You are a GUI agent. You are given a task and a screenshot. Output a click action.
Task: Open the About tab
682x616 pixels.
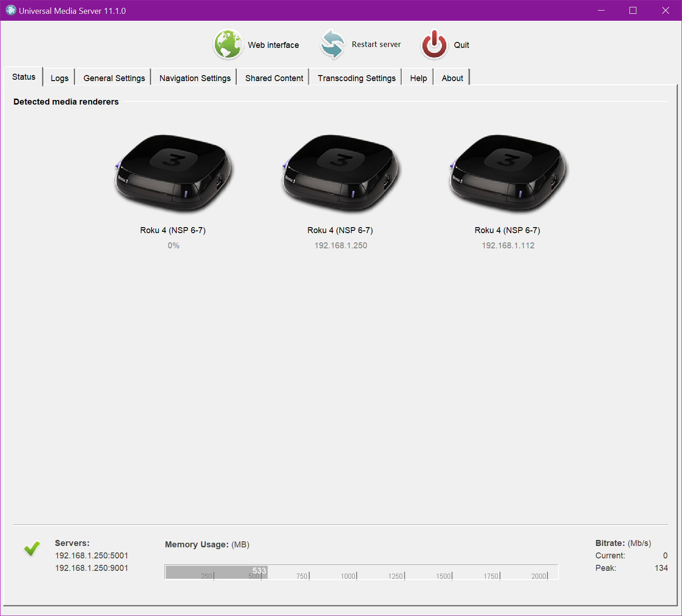coord(453,78)
